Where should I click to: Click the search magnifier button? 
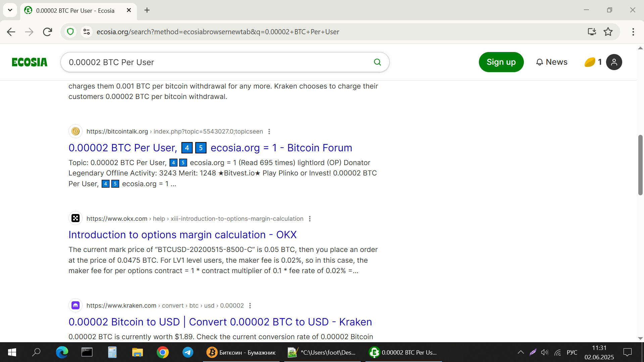pos(378,62)
